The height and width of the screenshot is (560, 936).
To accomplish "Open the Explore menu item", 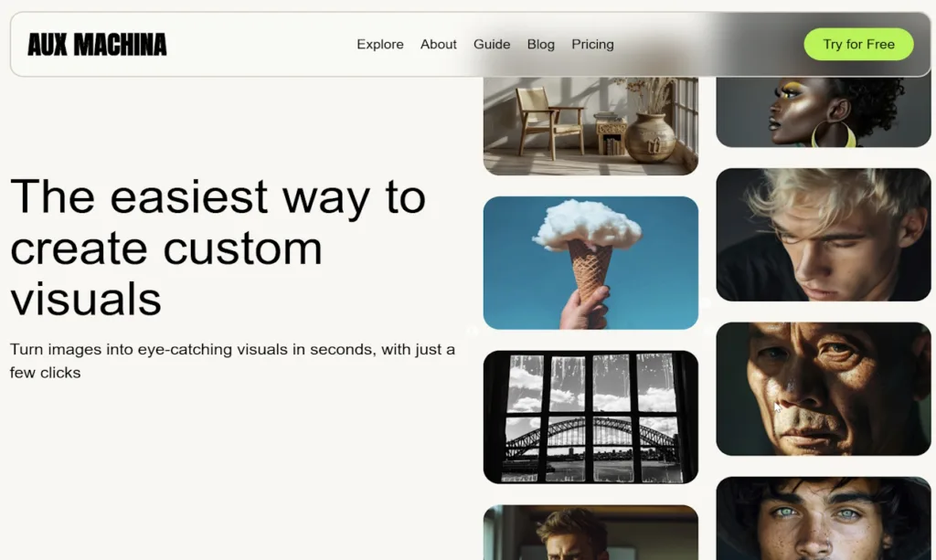I will pyautogui.click(x=379, y=44).
